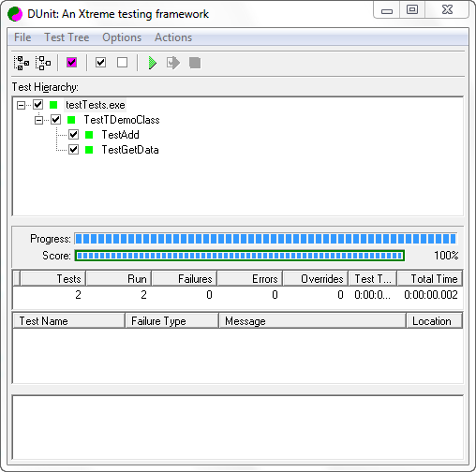Click the Score progress bar
Image resolution: width=476 pixels, height=472 pixels.
(x=240, y=256)
